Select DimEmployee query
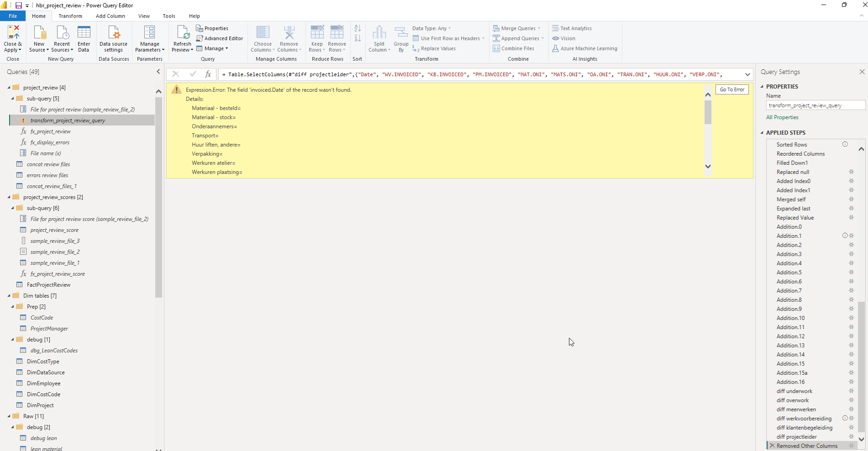This screenshot has height=451, width=868. tap(43, 383)
